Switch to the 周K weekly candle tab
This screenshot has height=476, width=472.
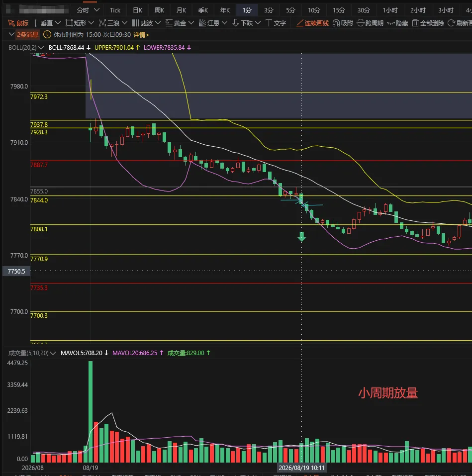[159, 10]
